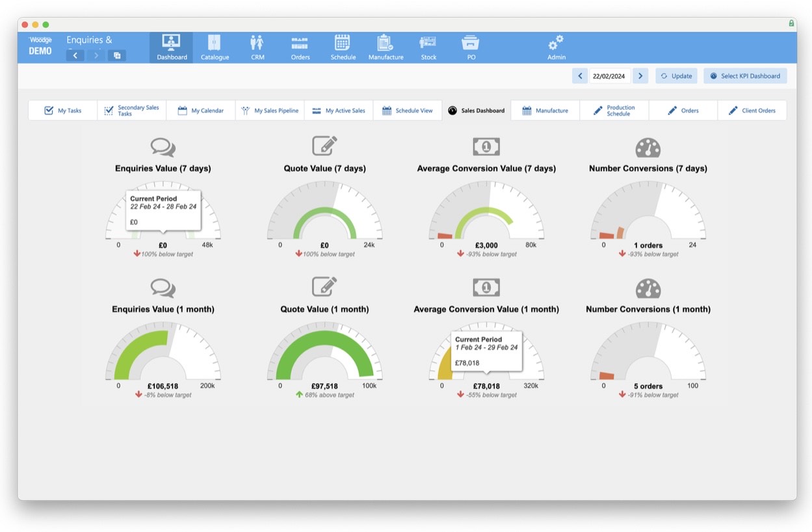Open Select KPI Dashboard chooser
812x532 pixels.
pos(745,76)
